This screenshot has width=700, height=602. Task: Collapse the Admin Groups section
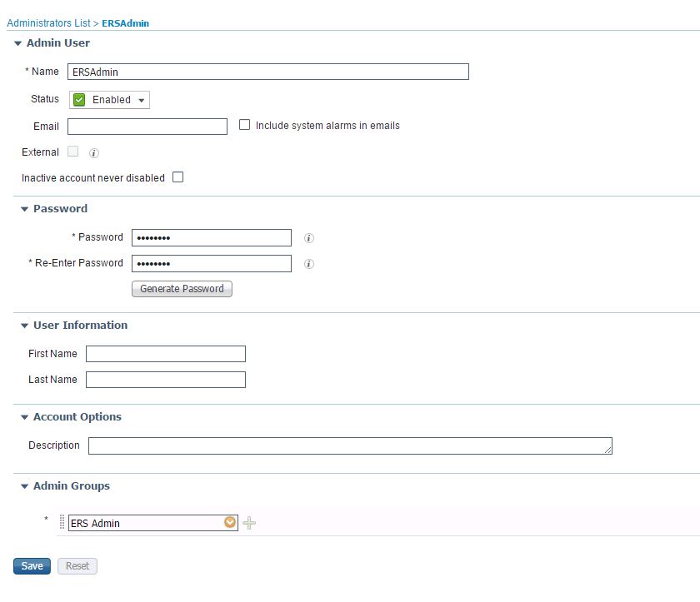click(x=24, y=486)
